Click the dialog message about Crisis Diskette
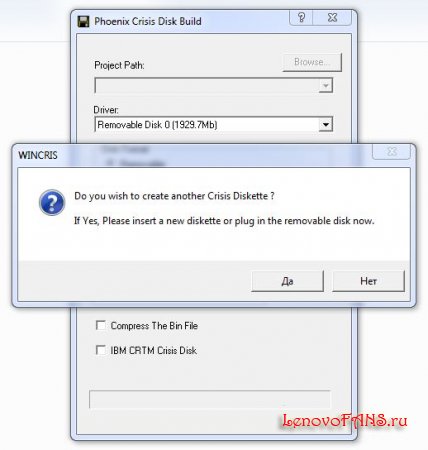Image resolution: width=428 pixels, height=450 pixels. (174, 196)
